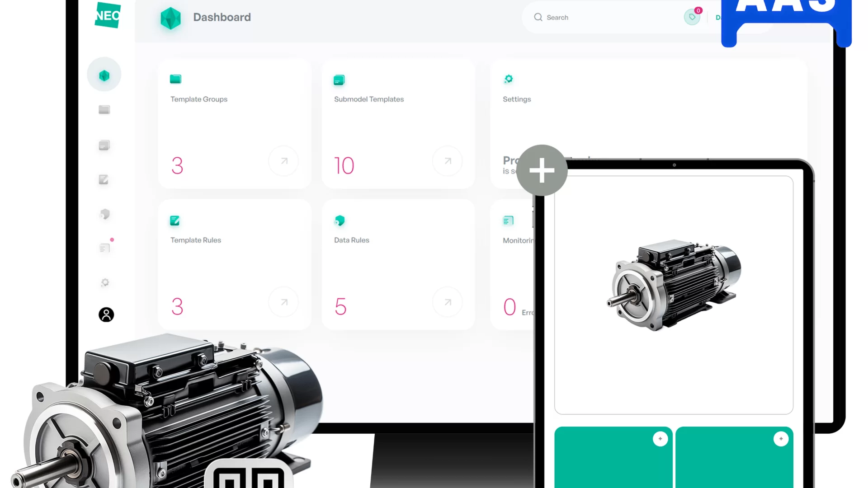Open Template Rules via its arrow button
868x488 pixels.
284,302
